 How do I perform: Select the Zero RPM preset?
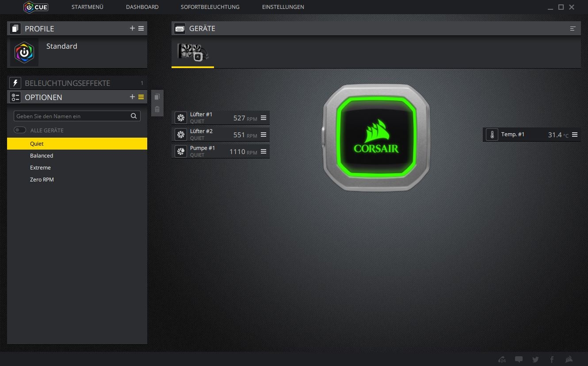tap(77, 179)
